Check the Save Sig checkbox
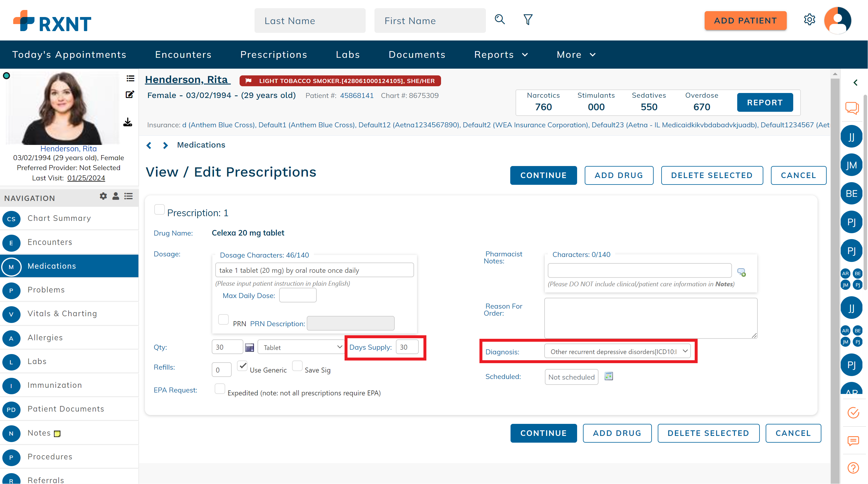 pyautogui.click(x=297, y=366)
